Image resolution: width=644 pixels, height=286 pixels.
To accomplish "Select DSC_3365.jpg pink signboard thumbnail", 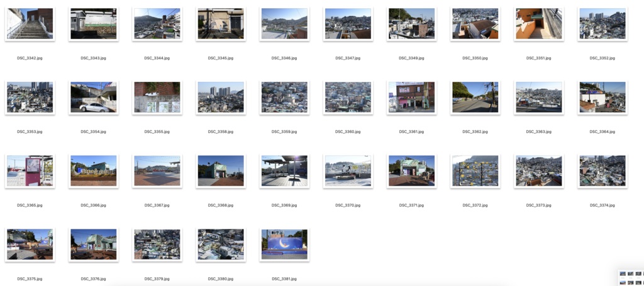I will tap(30, 171).
